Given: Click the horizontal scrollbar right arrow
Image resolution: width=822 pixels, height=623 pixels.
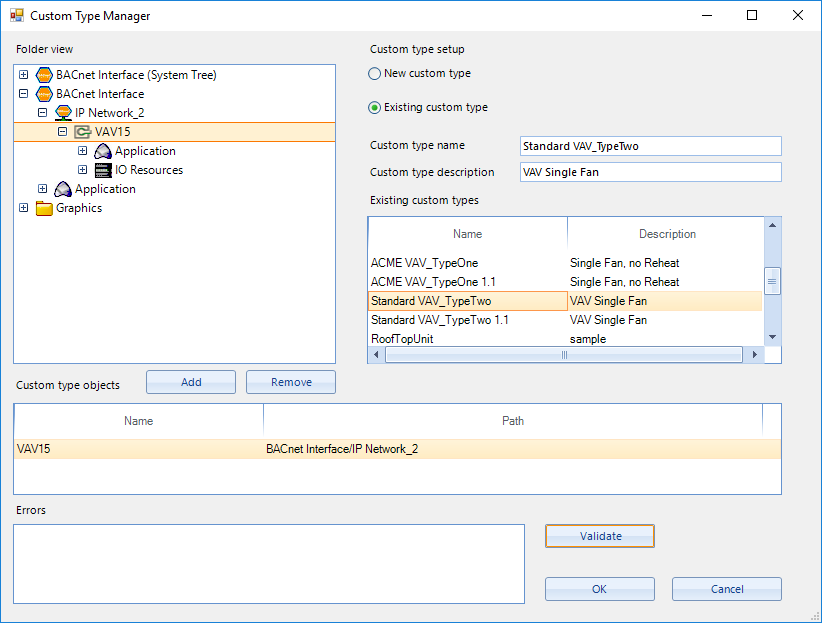Looking at the screenshot, I should click(754, 355).
